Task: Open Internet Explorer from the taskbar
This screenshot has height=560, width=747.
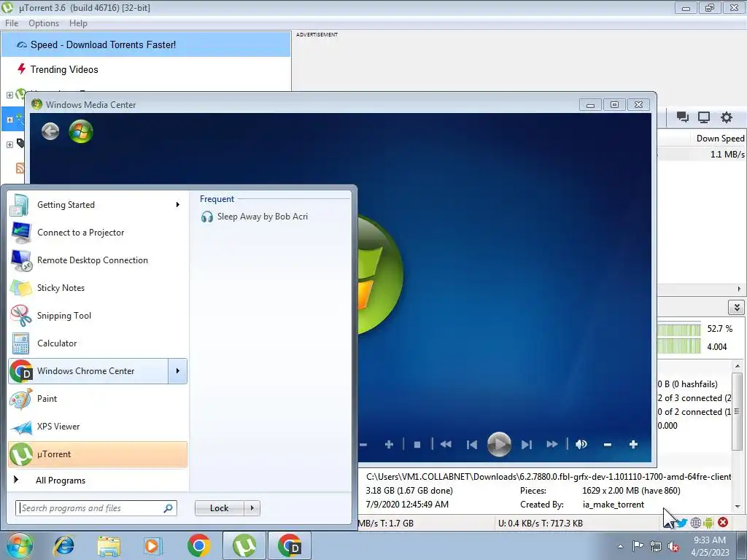Action: pyautogui.click(x=64, y=545)
